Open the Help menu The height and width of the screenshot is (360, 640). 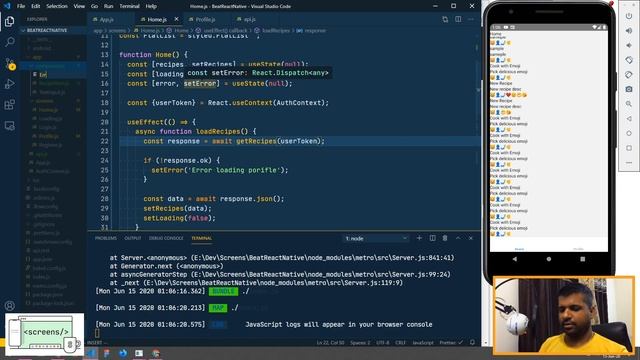click(x=151, y=6)
